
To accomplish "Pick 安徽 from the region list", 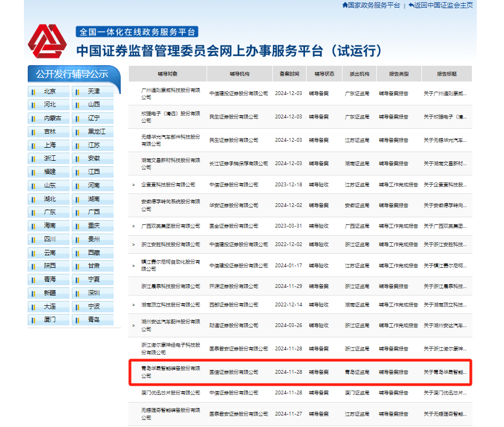I will click(93, 159).
